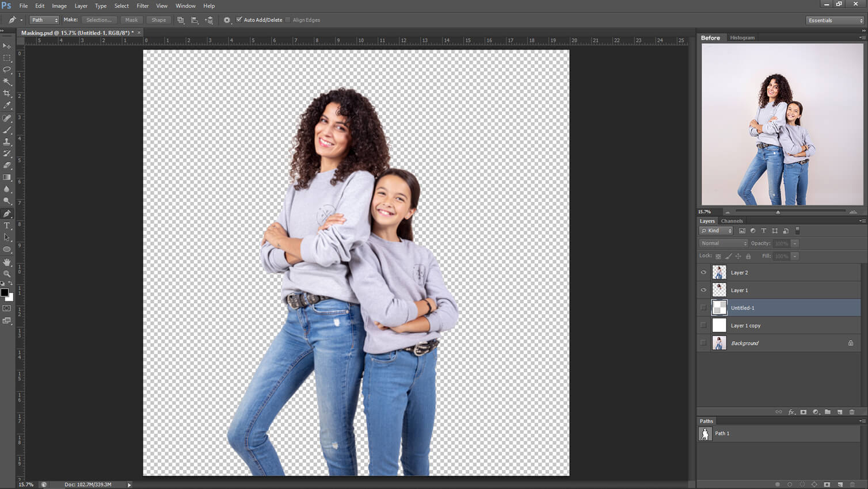Add layer mask in Layers panel
Viewport: 868px width, 489px height.
(804, 412)
